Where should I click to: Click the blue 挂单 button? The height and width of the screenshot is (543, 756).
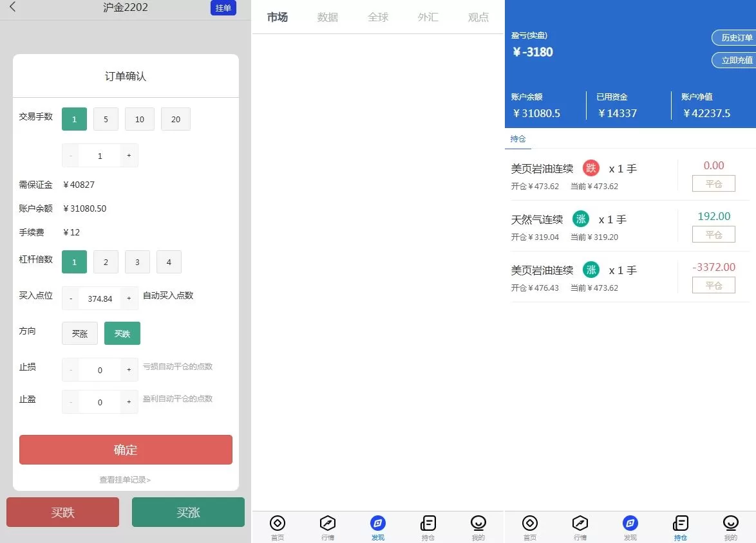point(223,8)
